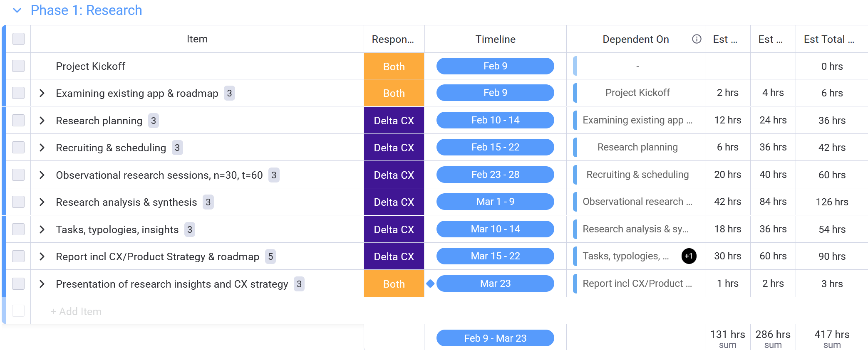Open the Feb 10 - 14 timeline pill

[x=495, y=120]
